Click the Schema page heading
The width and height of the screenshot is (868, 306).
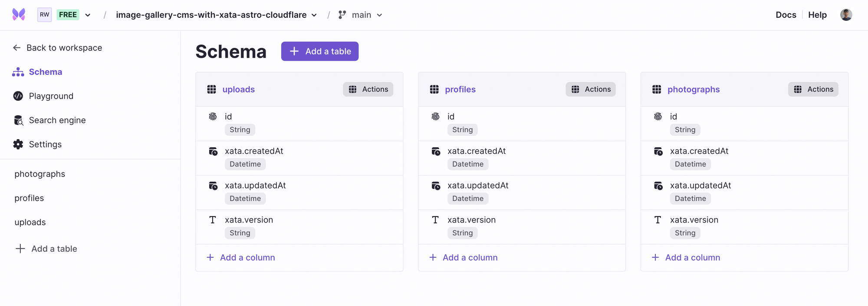[231, 51]
